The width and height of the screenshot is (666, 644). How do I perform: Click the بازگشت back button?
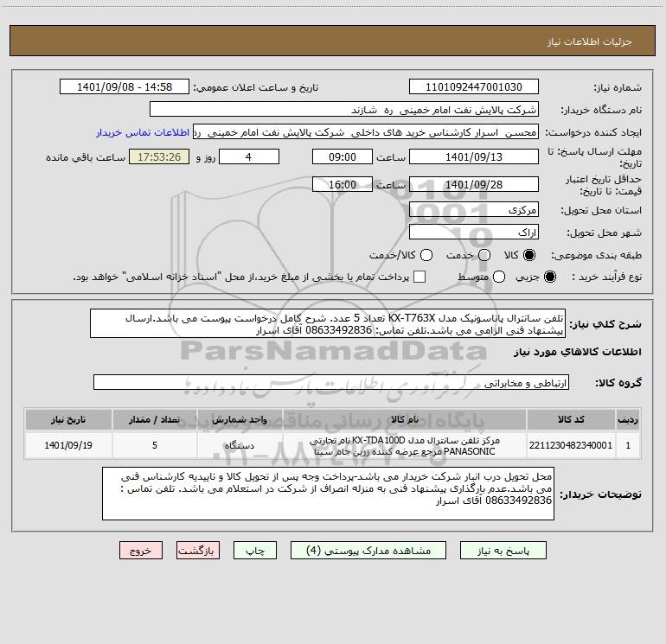pyautogui.click(x=198, y=551)
